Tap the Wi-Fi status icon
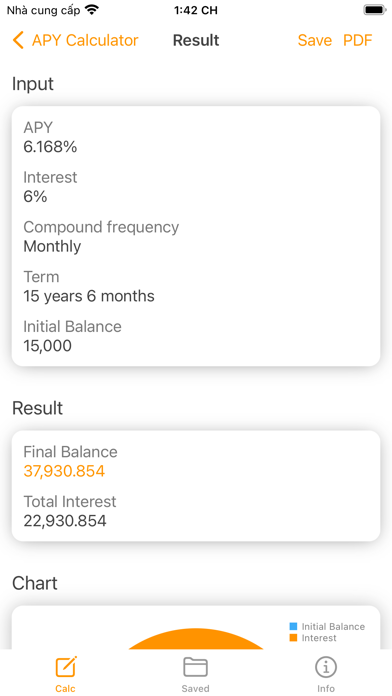The width and height of the screenshot is (392, 696). (x=92, y=10)
